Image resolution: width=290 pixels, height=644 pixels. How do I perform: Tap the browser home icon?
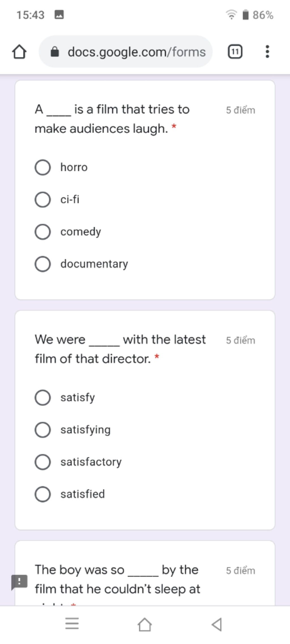click(19, 52)
